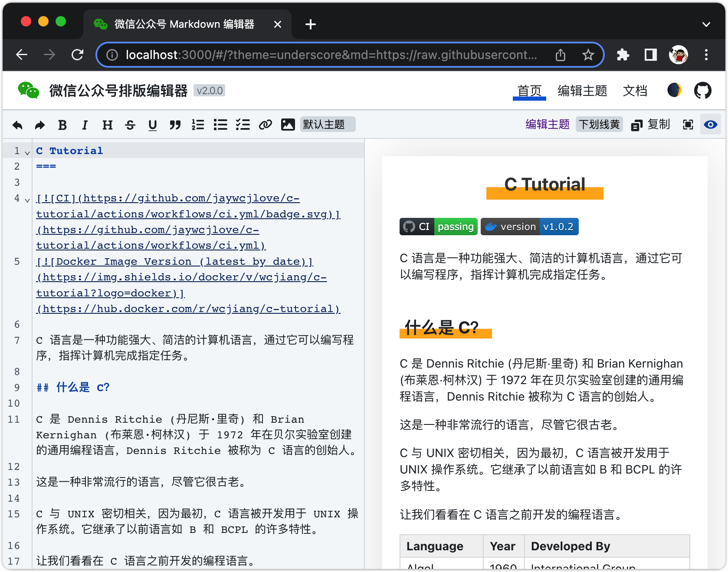Toggle the preview pane eye icon
Screen dimensions: 728x572
710,125
